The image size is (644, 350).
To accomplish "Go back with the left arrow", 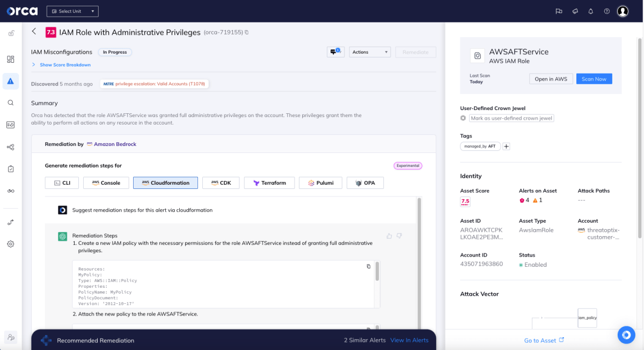I will pos(34,32).
